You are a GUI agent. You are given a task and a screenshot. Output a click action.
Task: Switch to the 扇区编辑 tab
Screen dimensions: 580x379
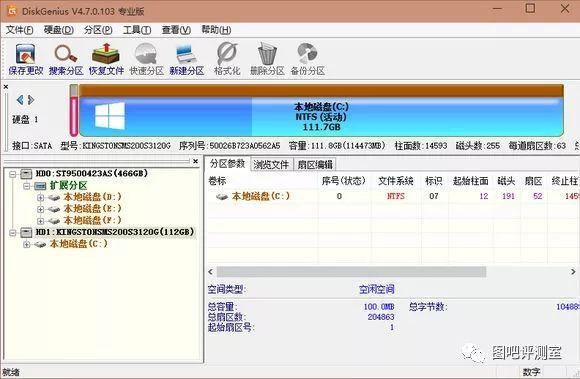[x=315, y=165]
